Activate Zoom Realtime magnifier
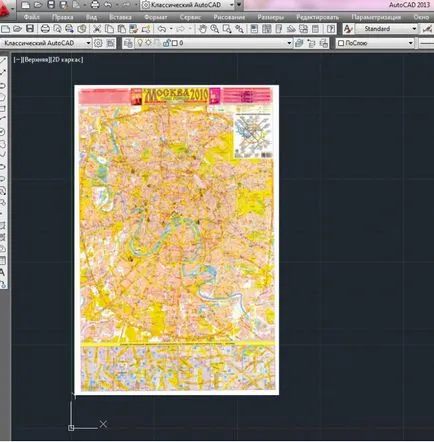434x442 pixels. click(x=215, y=29)
